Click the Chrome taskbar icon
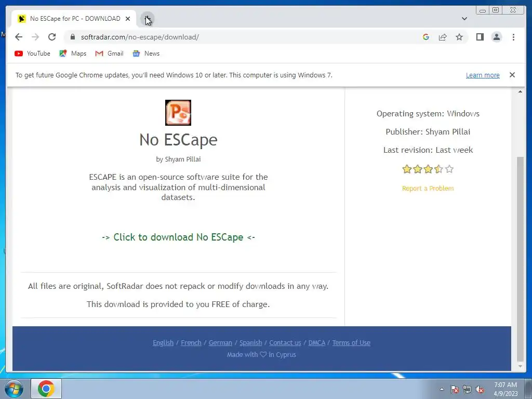Viewport: 532px width, 399px height. coord(46,389)
